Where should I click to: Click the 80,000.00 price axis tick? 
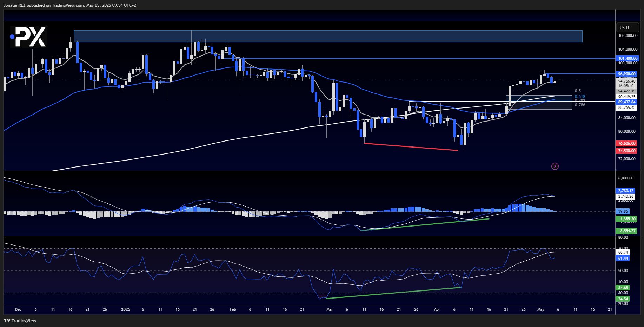click(626, 131)
